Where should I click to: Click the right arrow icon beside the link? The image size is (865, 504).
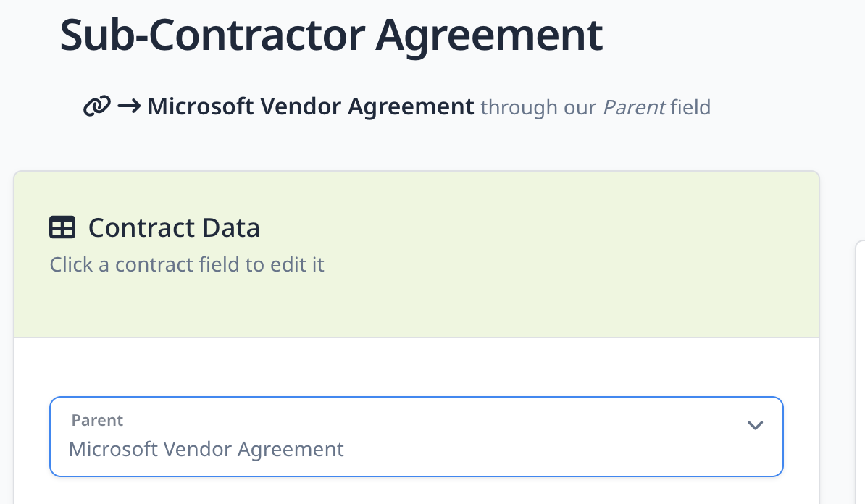(129, 107)
